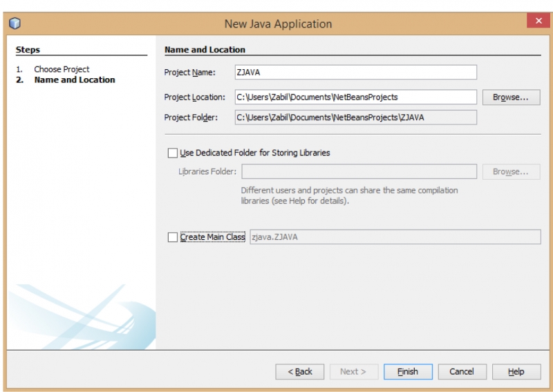
Task: Cancel the new project wizard
Action: (461, 371)
